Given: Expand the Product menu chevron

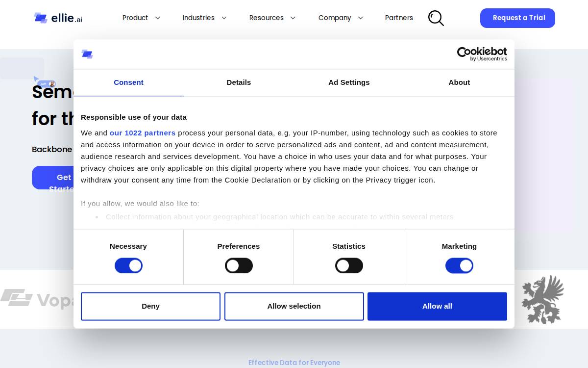Looking at the screenshot, I should pos(158,18).
